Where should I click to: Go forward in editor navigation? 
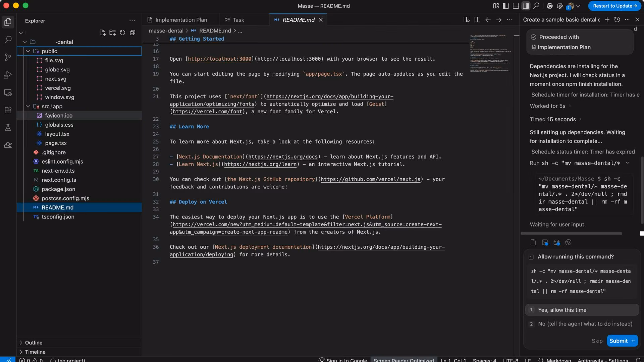click(x=499, y=20)
